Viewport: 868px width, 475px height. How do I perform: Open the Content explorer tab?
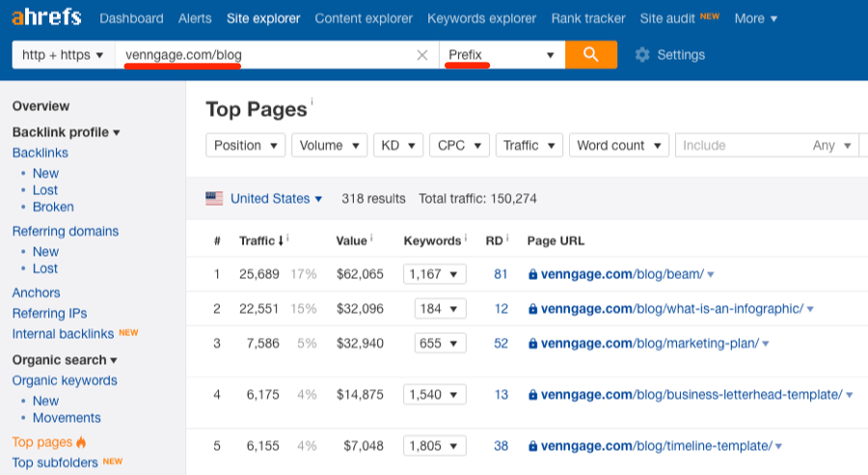click(x=364, y=18)
